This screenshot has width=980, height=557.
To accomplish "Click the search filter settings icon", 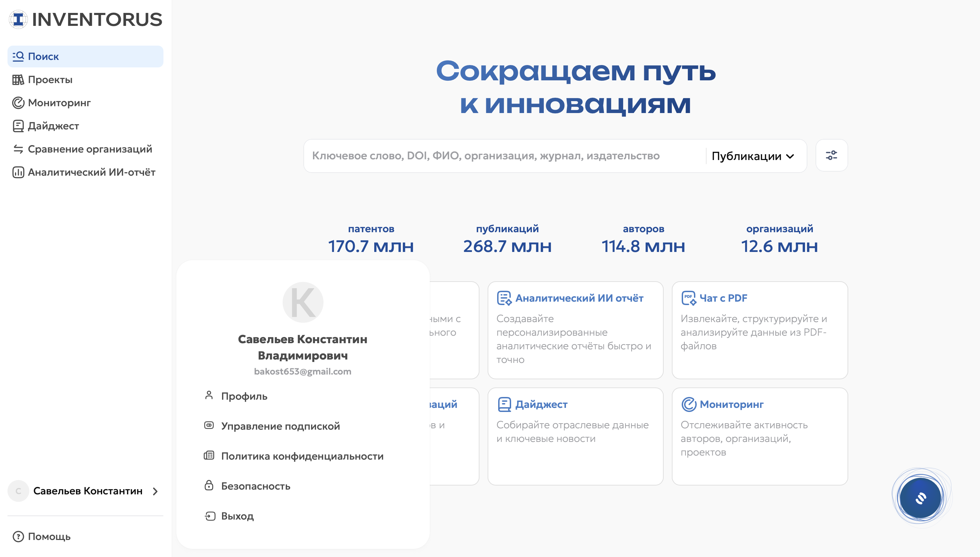I will coord(831,155).
